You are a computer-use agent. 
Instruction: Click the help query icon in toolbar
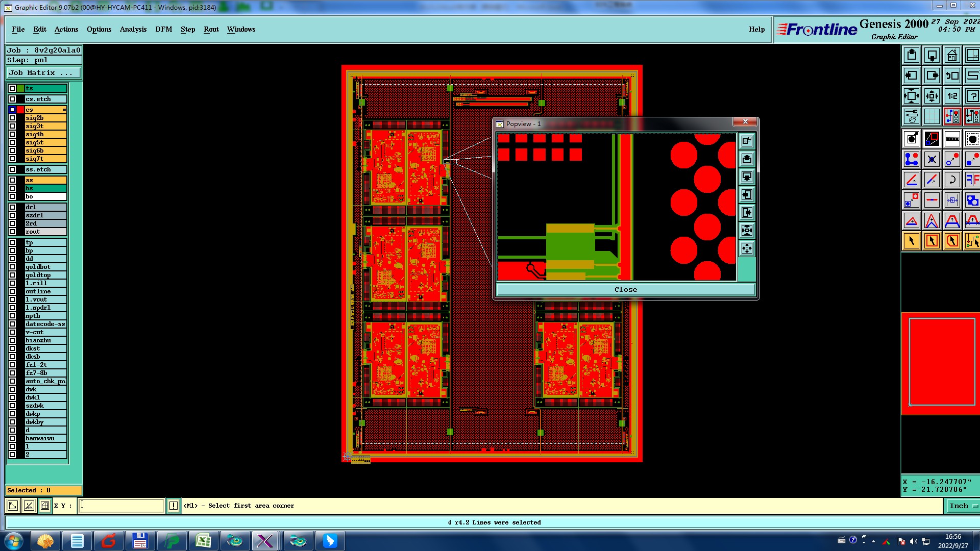pyautogui.click(x=972, y=96)
